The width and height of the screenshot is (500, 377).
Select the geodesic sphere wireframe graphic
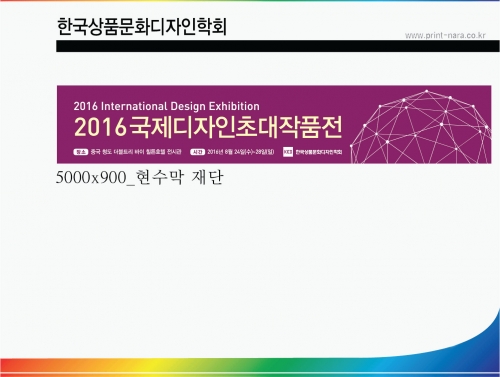421,127
